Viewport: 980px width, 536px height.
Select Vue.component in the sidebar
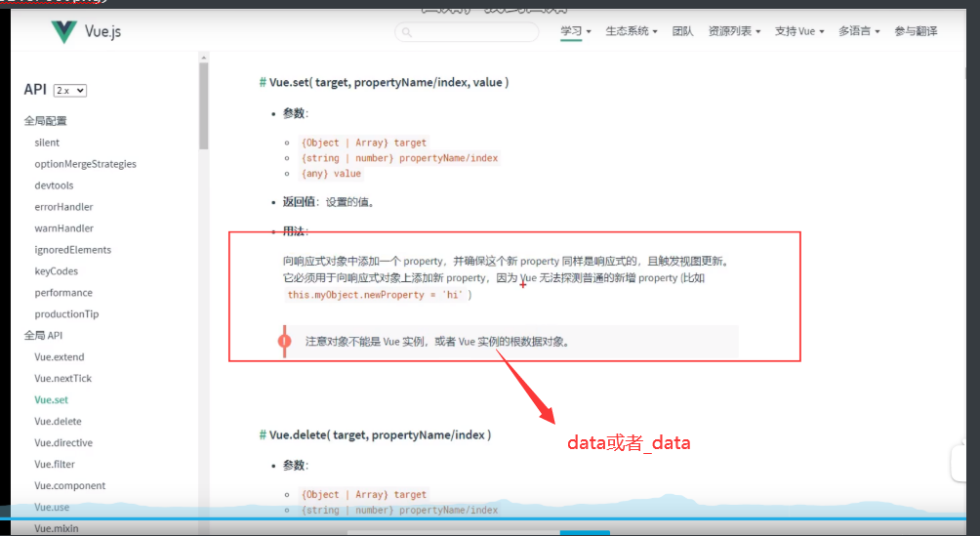coord(69,485)
